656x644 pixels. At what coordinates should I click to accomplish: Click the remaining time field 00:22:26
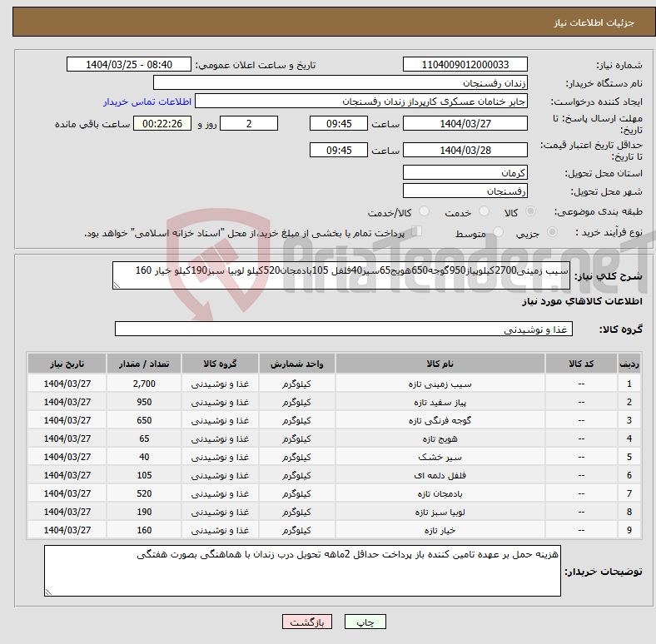162,123
